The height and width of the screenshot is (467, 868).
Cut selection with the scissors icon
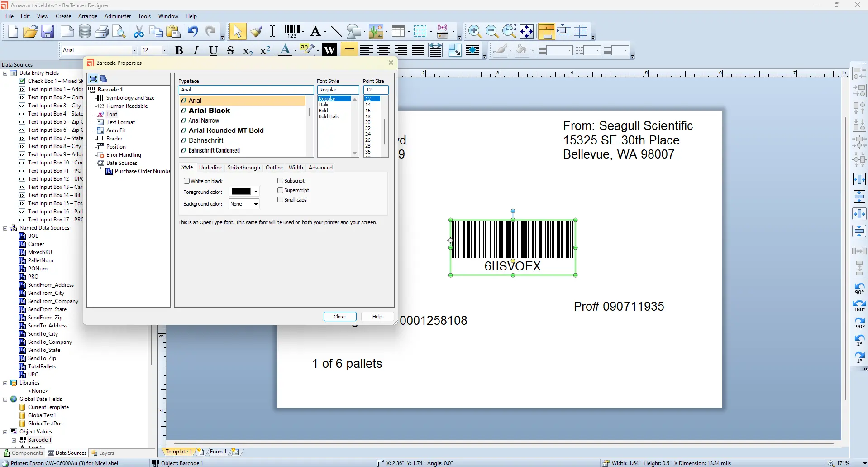click(x=139, y=31)
